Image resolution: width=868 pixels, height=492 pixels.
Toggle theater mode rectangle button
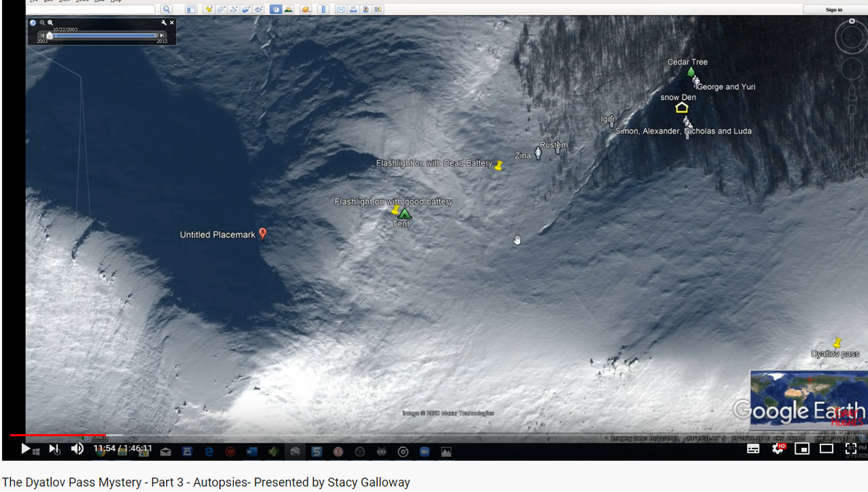click(827, 449)
